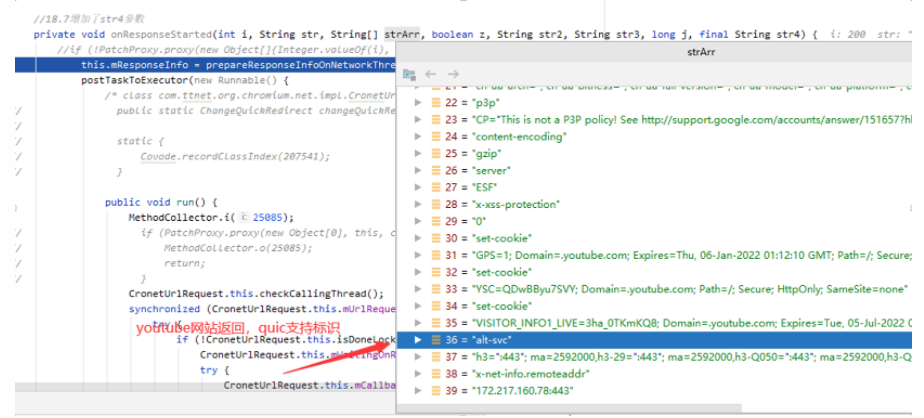Click the back arrow in strArr popup
This screenshot has height=418, width=924.
click(430, 74)
